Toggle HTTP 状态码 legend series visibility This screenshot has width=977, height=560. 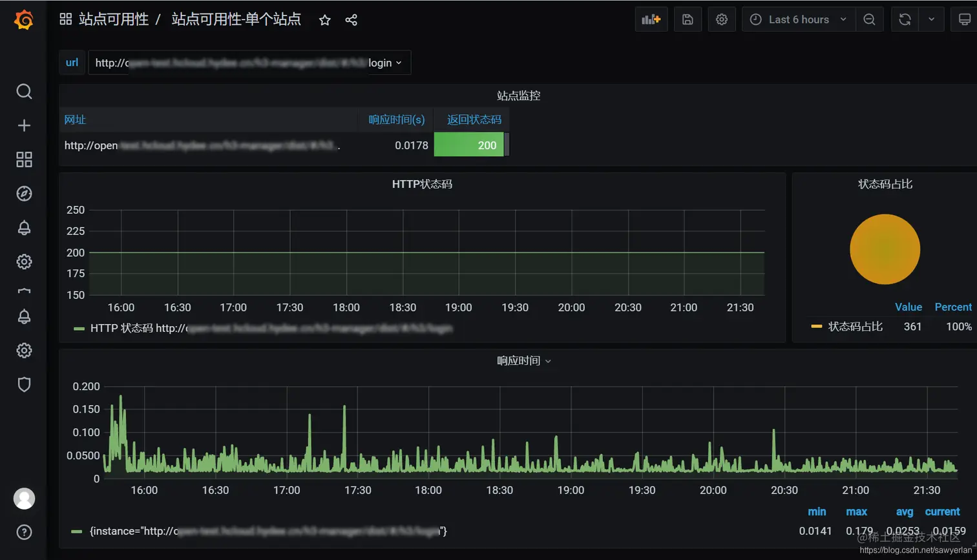[x=264, y=328]
